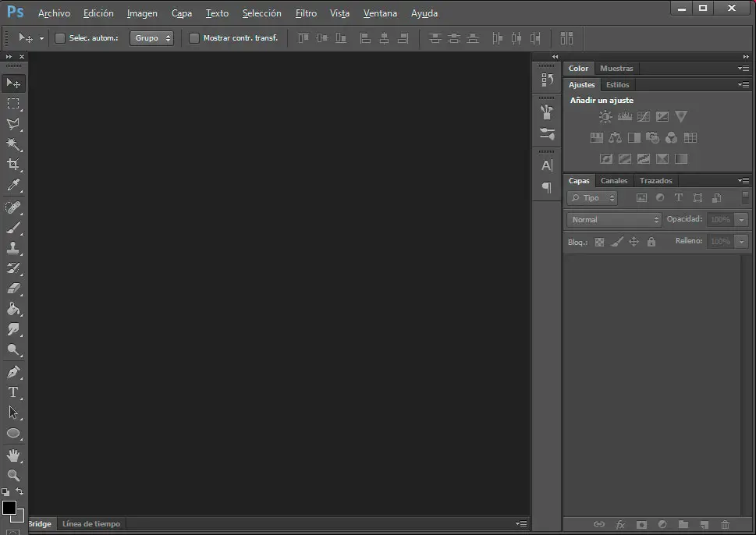The width and height of the screenshot is (756, 535).
Task: Open the Character panel icon
Action: tap(547, 165)
